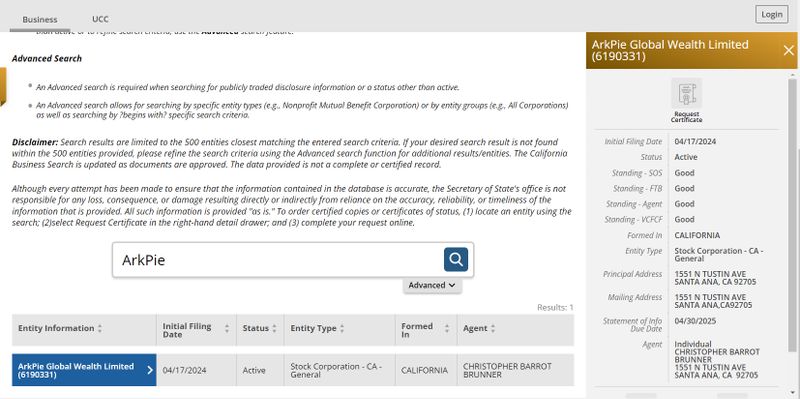Image resolution: width=800 pixels, height=399 pixels.
Task: Click Formed In CALIFORNIA value in drawer
Action: pos(697,235)
